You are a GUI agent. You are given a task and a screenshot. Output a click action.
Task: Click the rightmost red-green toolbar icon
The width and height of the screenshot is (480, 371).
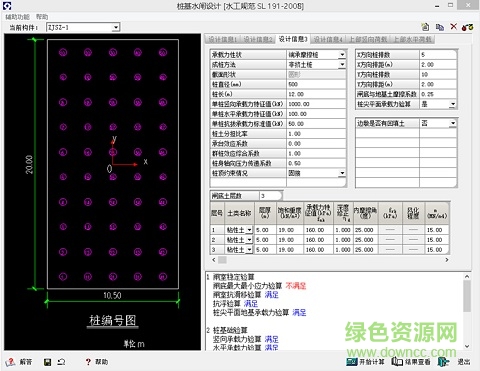click(467, 27)
